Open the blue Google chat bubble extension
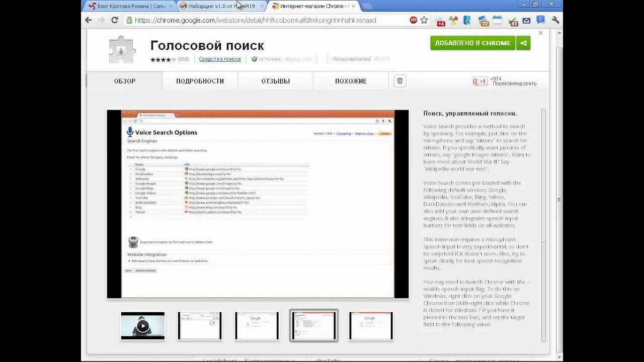644x362 pixels. [x=541, y=20]
